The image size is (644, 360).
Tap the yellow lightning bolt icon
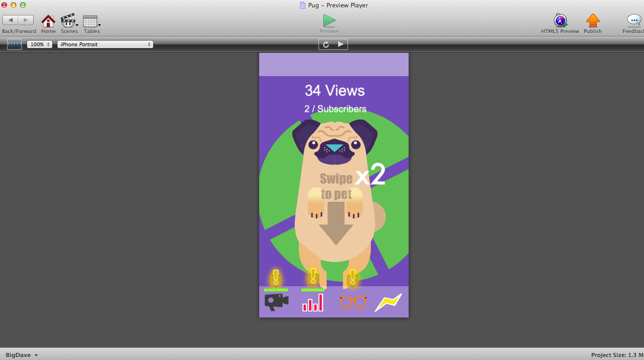click(x=388, y=302)
